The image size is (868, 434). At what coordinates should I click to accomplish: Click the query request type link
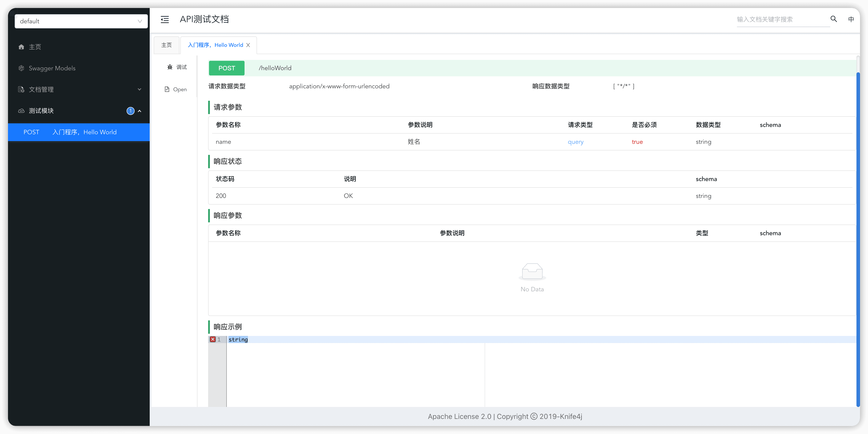point(575,142)
